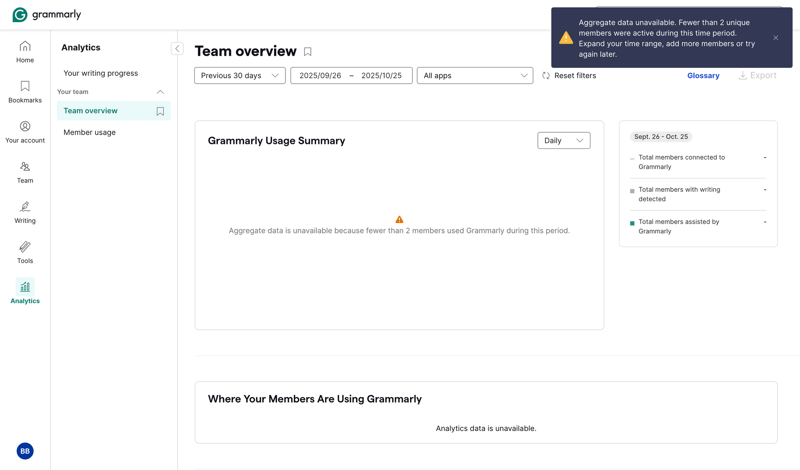Click the end date 2025/10/25 field
The height and width of the screenshot is (470, 800).
(382, 76)
